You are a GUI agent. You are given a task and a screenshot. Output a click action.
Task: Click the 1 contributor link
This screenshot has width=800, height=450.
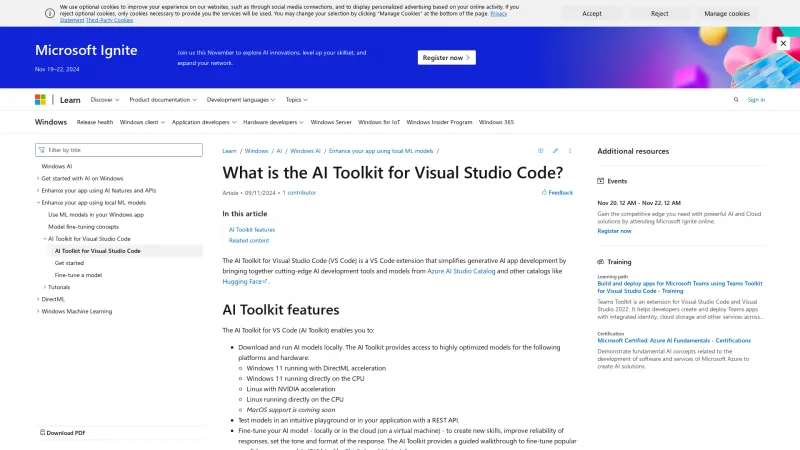pos(299,193)
